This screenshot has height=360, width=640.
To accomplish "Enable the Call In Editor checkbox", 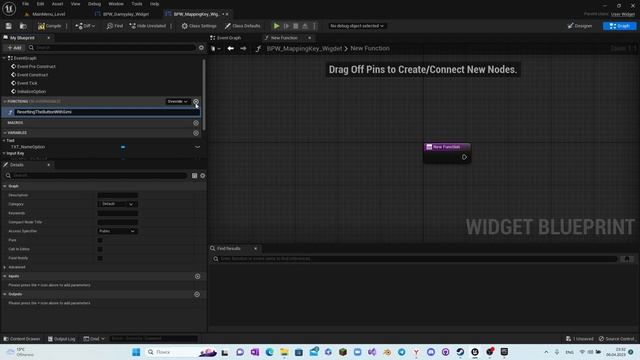I will [100, 249].
